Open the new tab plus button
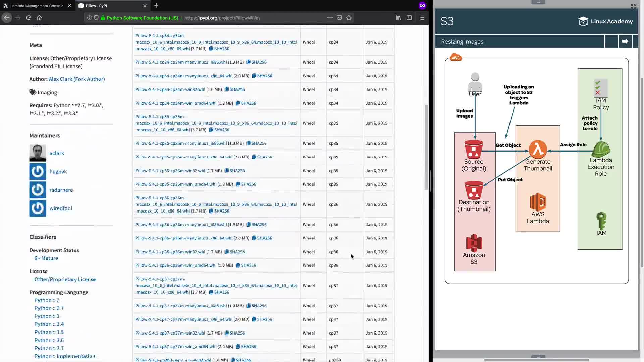Screen dimensions: 644x362 (156, 5)
